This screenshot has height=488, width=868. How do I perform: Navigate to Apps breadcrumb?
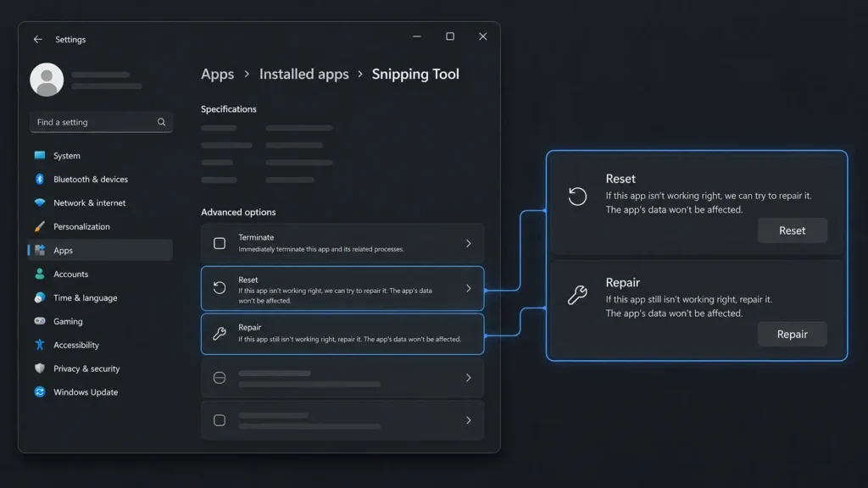coord(218,75)
